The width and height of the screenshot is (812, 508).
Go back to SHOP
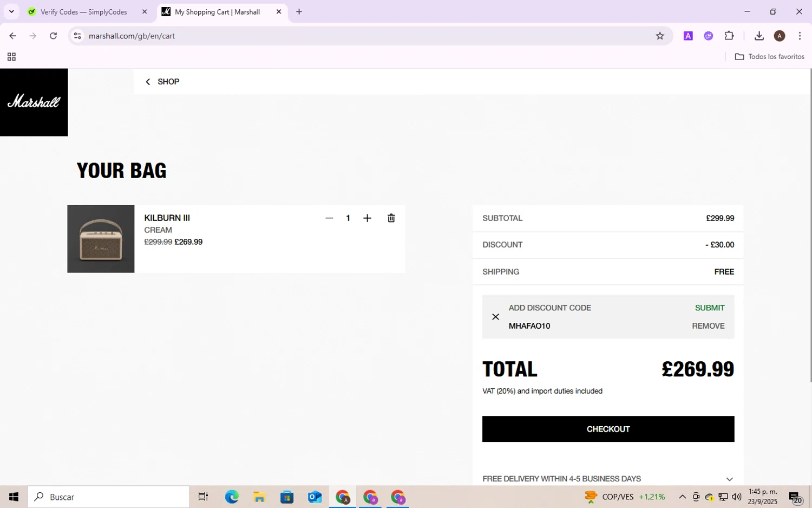click(162, 82)
